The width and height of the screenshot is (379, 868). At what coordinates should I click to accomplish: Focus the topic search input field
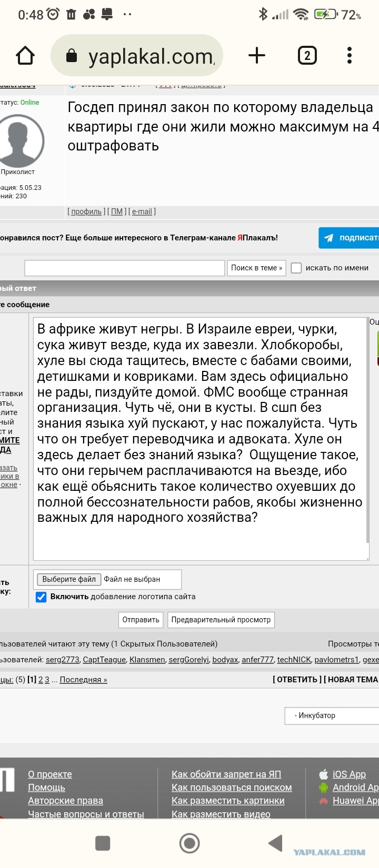125,268
